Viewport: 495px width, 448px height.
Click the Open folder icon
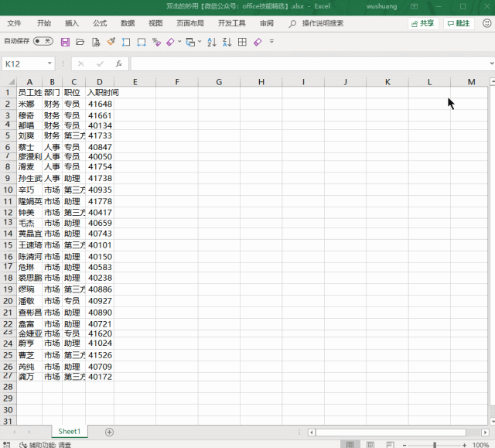[x=80, y=42]
